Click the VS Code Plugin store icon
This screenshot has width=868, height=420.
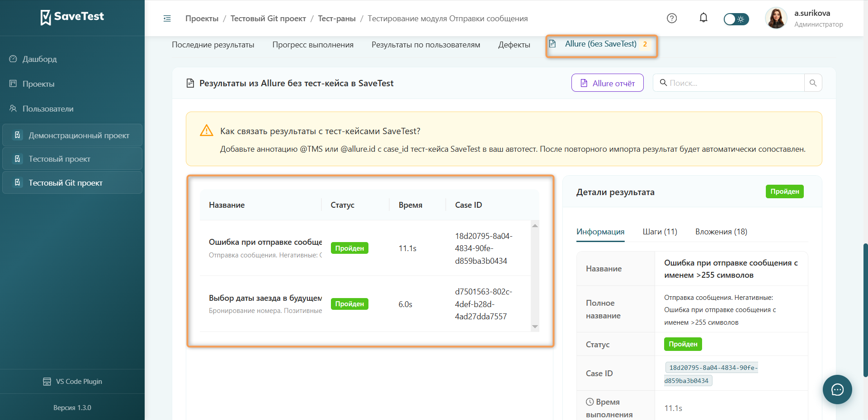tap(47, 382)
